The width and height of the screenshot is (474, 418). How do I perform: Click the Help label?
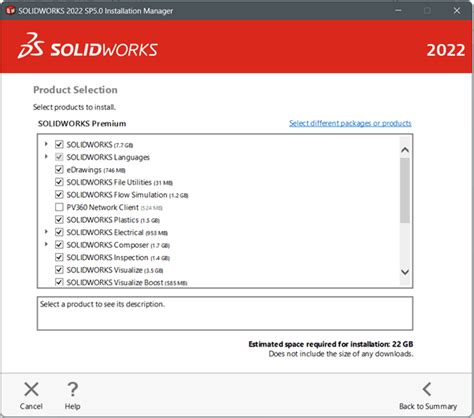[72, 406]
